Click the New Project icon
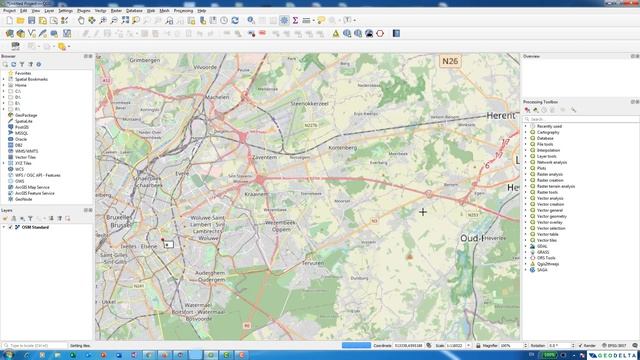Screen dimensions: 640x360 [x=9, y=20]
